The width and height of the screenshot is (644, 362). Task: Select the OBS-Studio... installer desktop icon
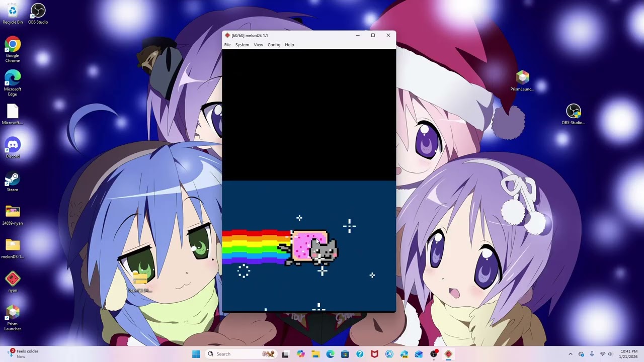(574, 114)
